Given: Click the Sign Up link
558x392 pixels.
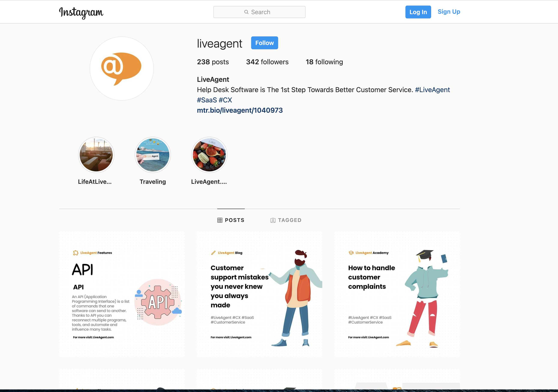Looking at the screenshot, I should 449,11.
